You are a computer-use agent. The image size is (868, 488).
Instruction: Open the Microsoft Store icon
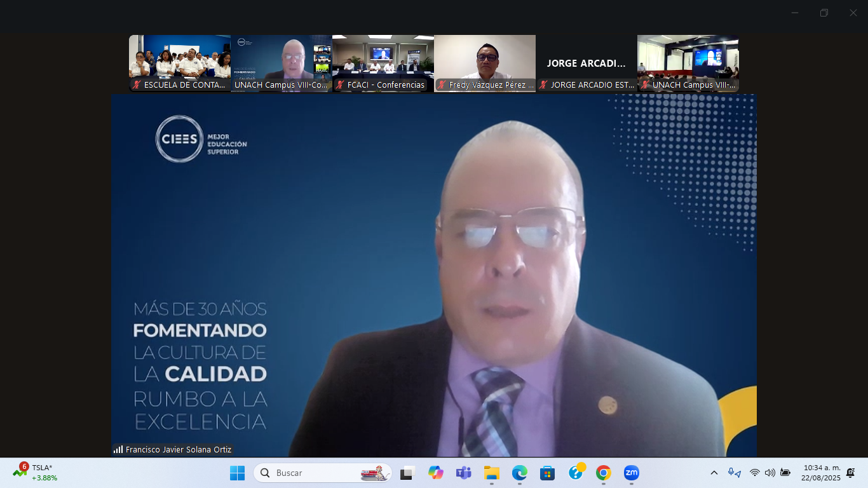tap(547, 473)
